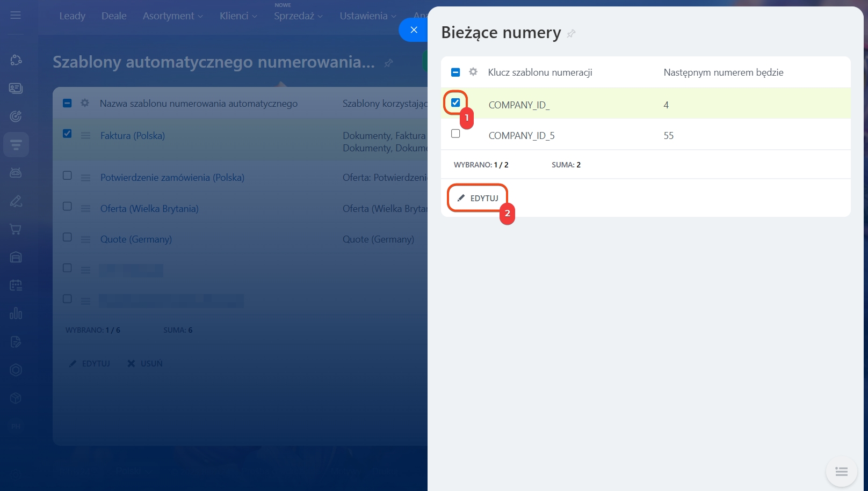
Task: Open the hexagon sidebar icon
Action: point(16,370)
